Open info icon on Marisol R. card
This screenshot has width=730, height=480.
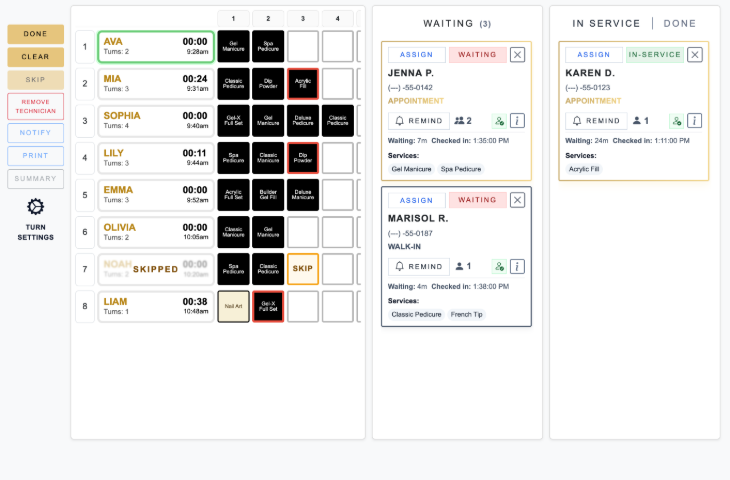click(x=517, y=266)
